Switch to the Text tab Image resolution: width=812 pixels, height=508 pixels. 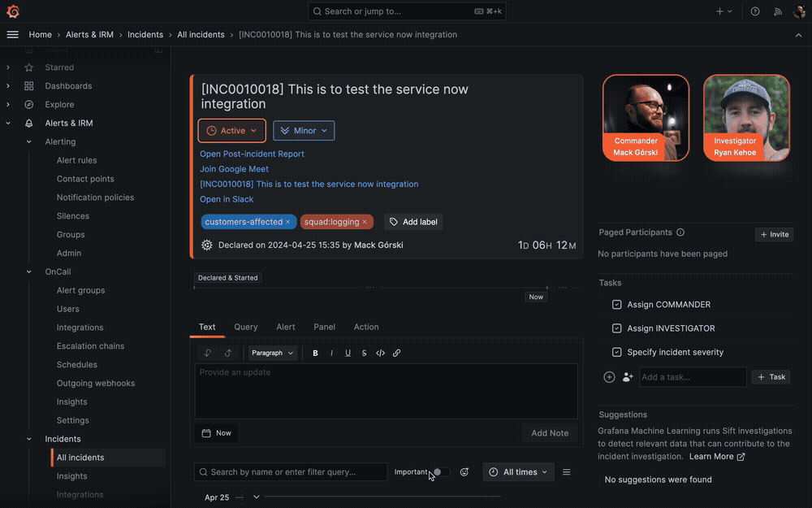click(x=207, y=327)
